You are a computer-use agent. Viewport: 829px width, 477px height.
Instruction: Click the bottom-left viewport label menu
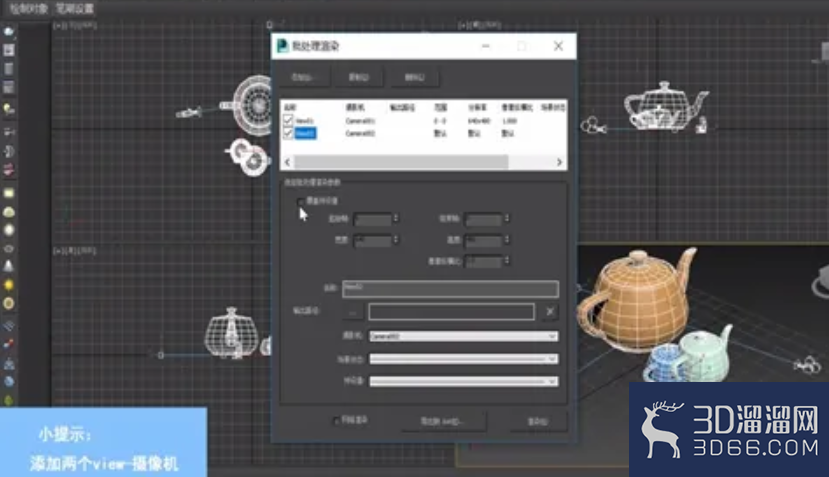tap(75, 251)
